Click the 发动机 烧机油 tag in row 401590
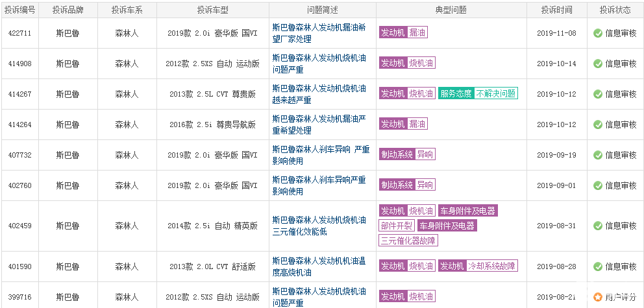644x308 pixels. (x=407, y=266)
